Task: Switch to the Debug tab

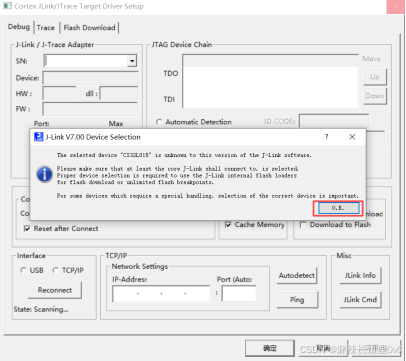Action: click(x=19, y=27)
